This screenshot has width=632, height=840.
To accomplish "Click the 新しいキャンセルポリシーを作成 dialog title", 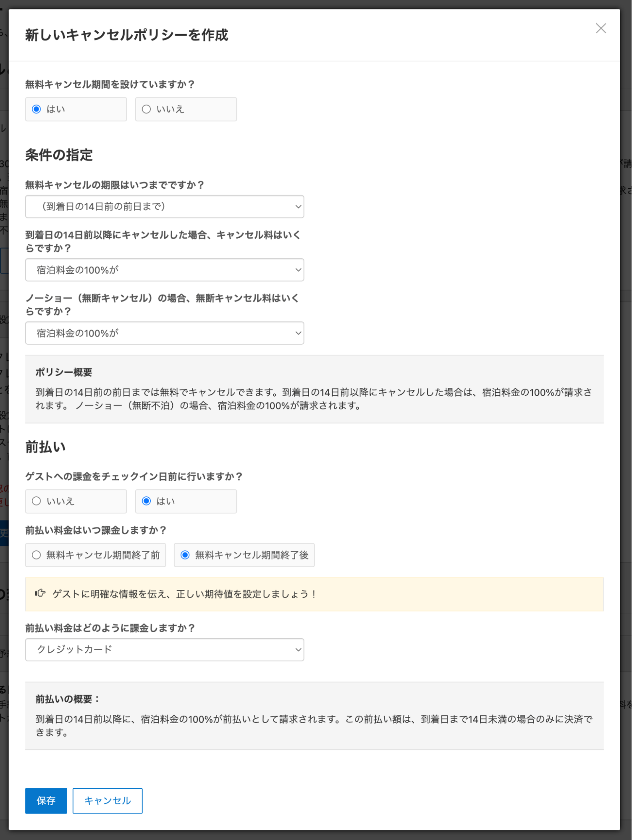I will point(126,35).
